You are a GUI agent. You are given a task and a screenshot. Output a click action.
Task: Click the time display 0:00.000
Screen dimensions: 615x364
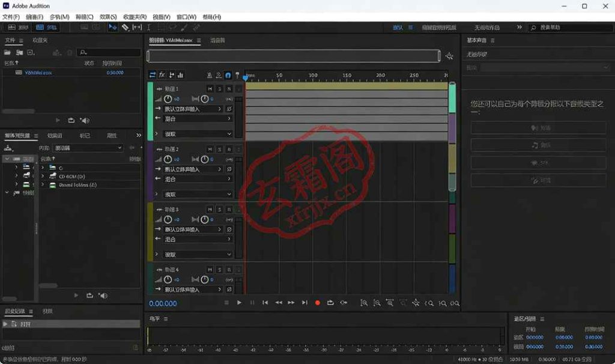point(163,303)
